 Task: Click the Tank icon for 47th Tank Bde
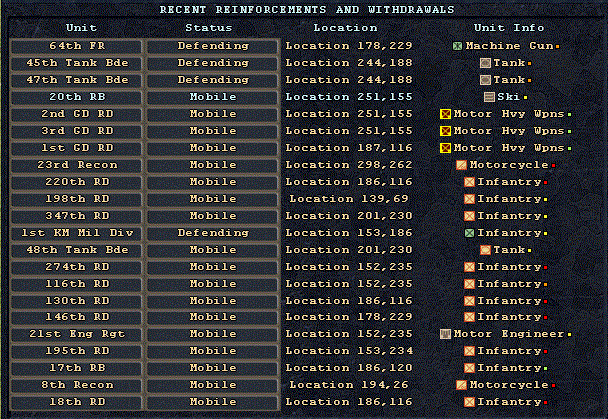click(x=485, y=80)
